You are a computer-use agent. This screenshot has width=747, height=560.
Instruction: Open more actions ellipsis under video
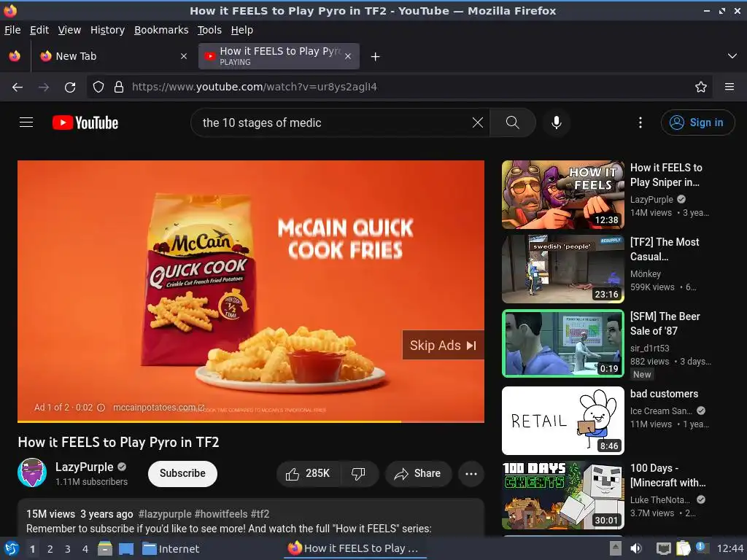pyautogui.click(x=471, y=473)
